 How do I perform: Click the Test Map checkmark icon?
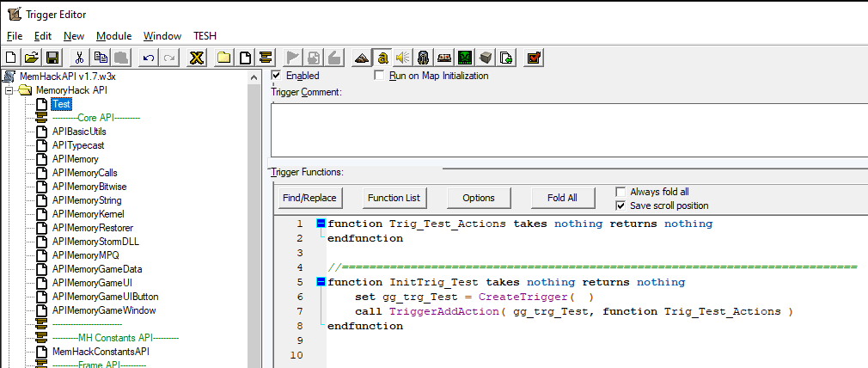click(535, 58)
